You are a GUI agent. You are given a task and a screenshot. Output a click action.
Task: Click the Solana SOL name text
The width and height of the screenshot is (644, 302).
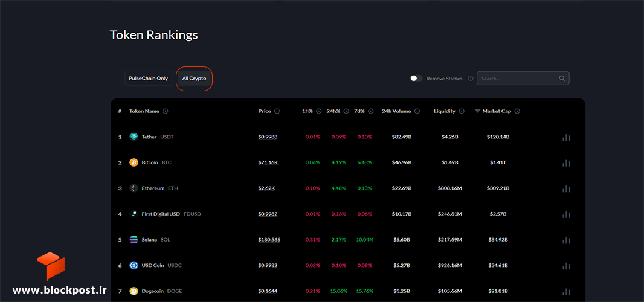(x=156, y=240)
